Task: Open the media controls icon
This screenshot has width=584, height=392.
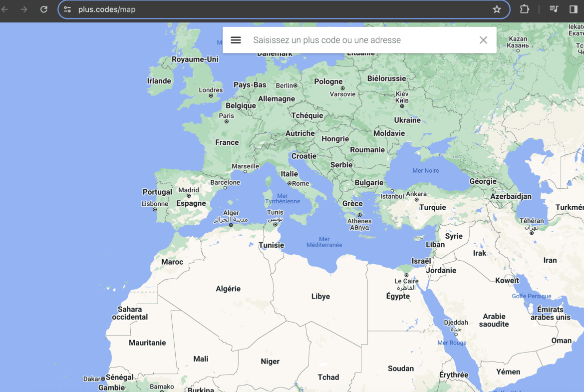Action: point(554,9)
